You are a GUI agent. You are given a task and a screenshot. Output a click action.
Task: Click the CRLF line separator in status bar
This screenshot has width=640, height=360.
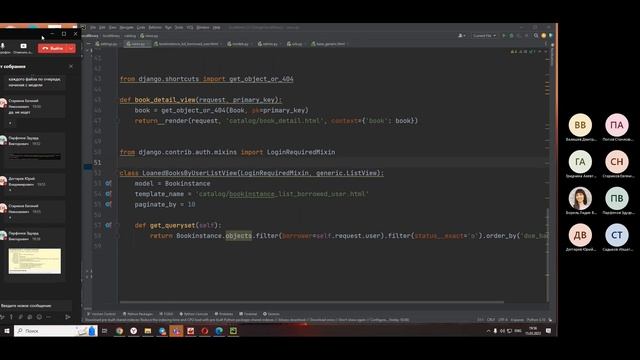pyautogui.click(x=491, y=320)
